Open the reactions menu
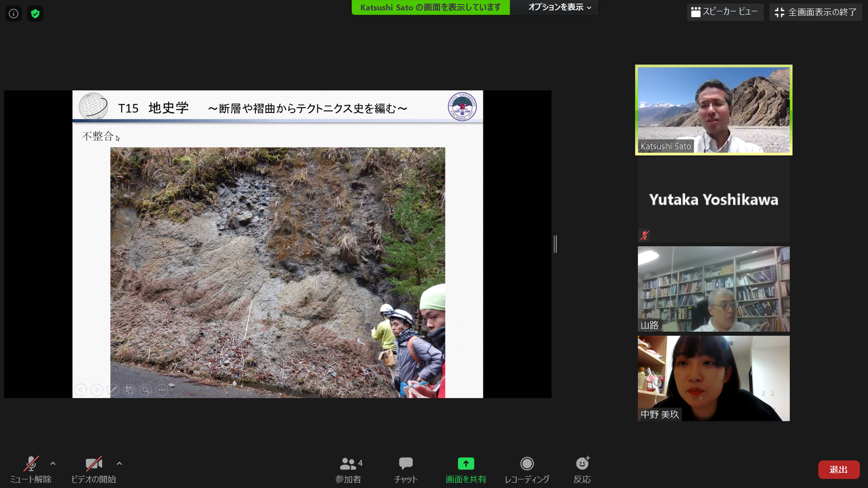Viewport: 868px width, 488px height. (x=582, y=470)
